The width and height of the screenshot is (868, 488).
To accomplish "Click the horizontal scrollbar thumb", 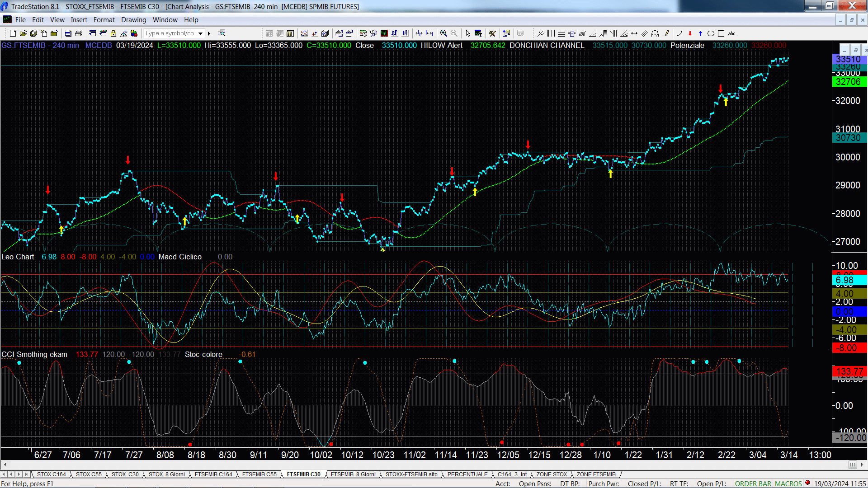I will tap(852, 465).
